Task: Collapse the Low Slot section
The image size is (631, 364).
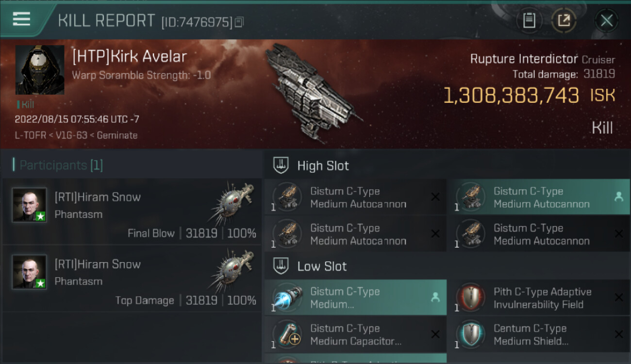Action: [282, 266]
